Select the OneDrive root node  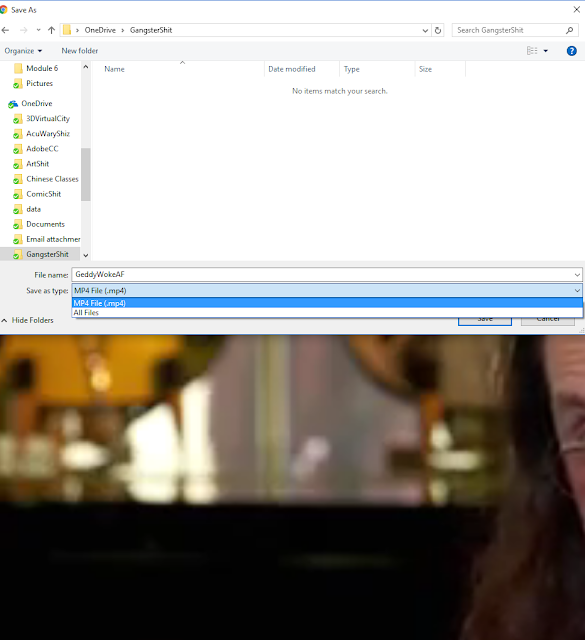pos(37,104)
